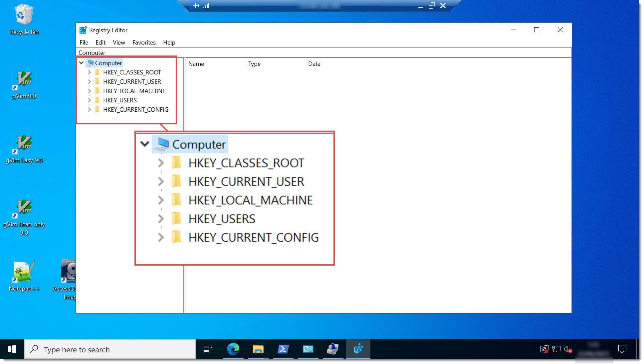Open Notepad++ from the desktop
The height and width of the screenshot is (364, 644).
point(24,273)
